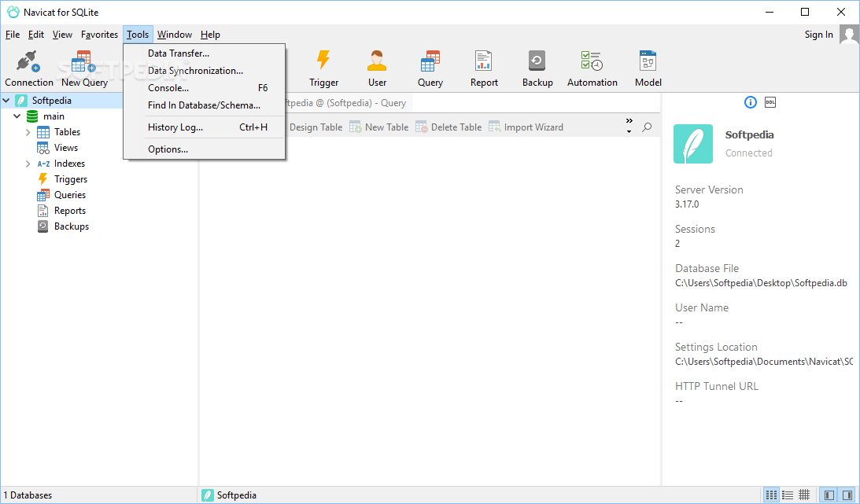Open the Automation toolbar icon
This screenshot has height=504, width=860.
click(592, 68)
